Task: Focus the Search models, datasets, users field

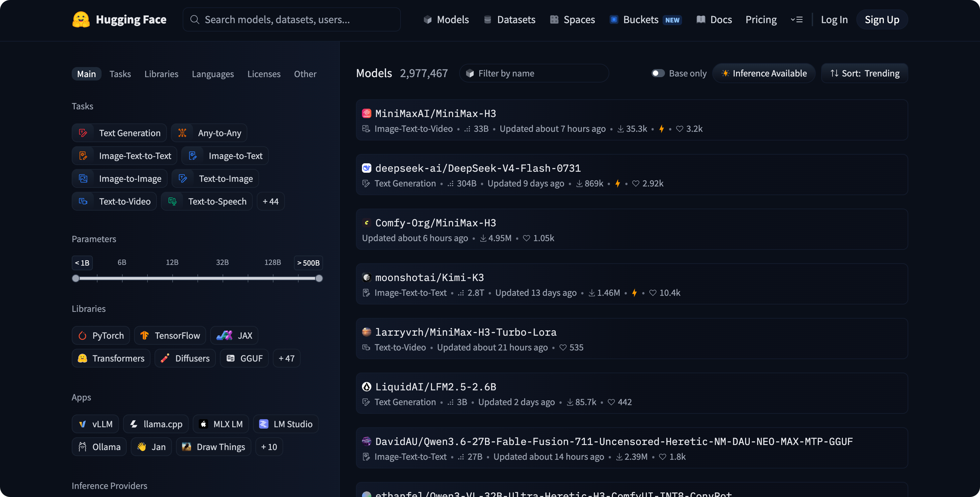Action: [291, 19]
